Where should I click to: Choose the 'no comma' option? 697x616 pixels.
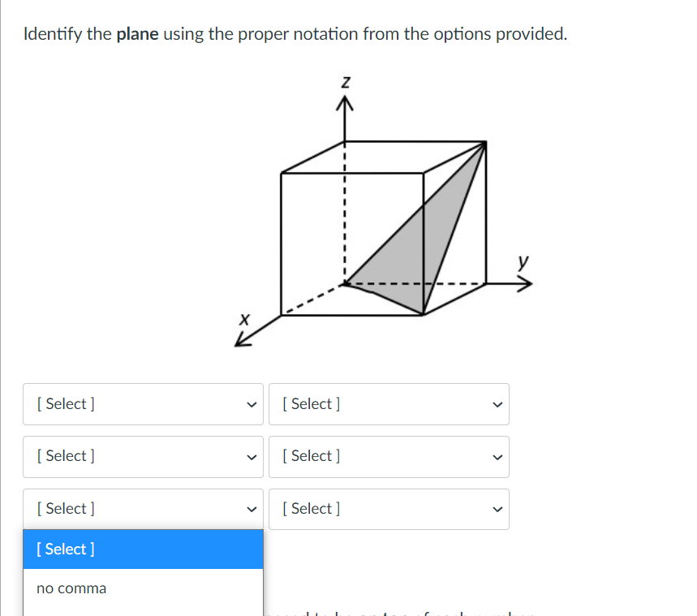71,588
